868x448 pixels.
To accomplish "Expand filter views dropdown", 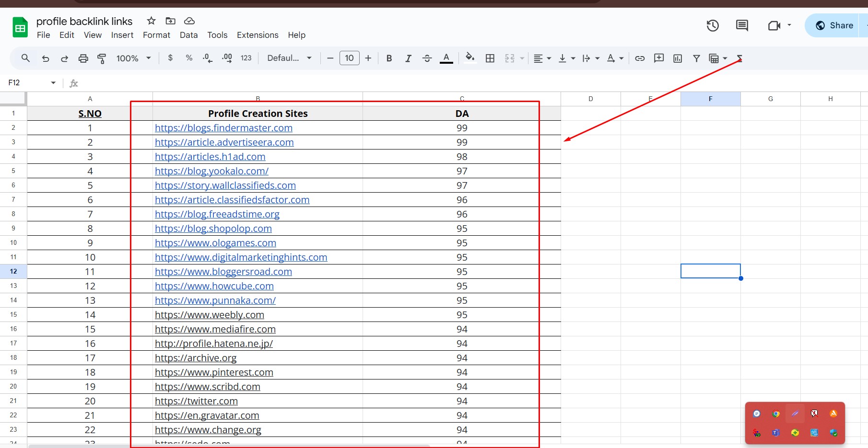I will point(725,58).
